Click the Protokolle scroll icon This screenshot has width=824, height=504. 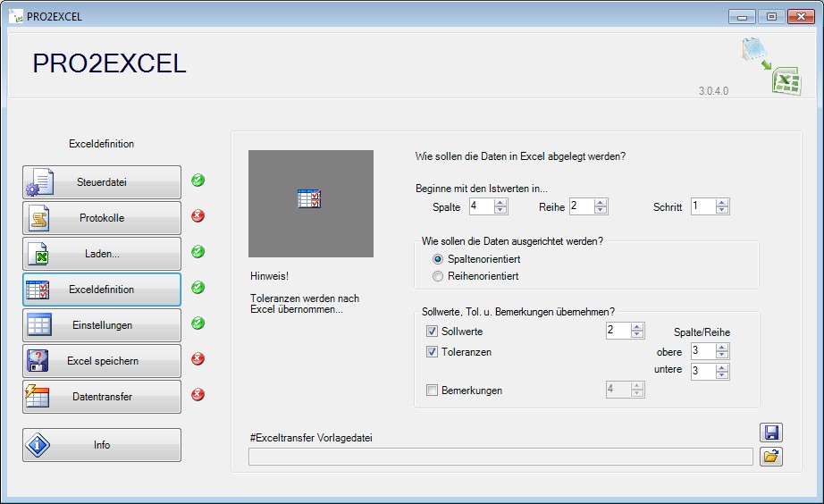[39, 217]
